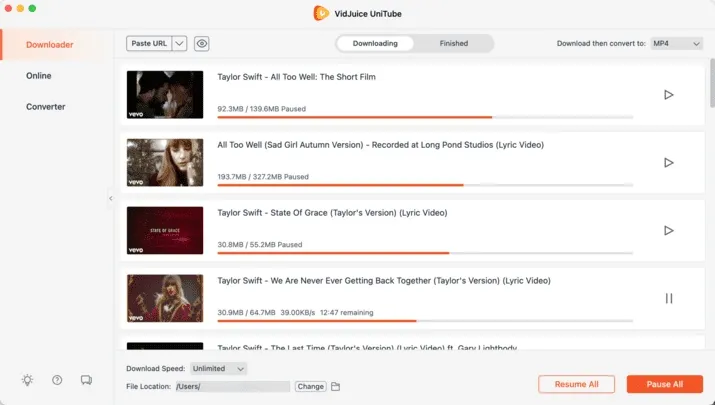Screen dimensions: 715x405
Task: Expand the Paste URL dropdown arrow
Action: 180,44
